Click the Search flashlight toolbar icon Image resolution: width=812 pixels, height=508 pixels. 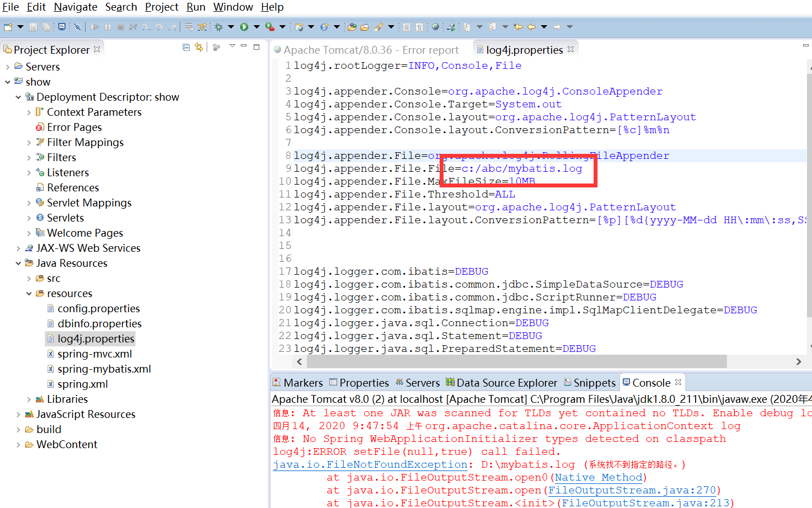point(379,27)
